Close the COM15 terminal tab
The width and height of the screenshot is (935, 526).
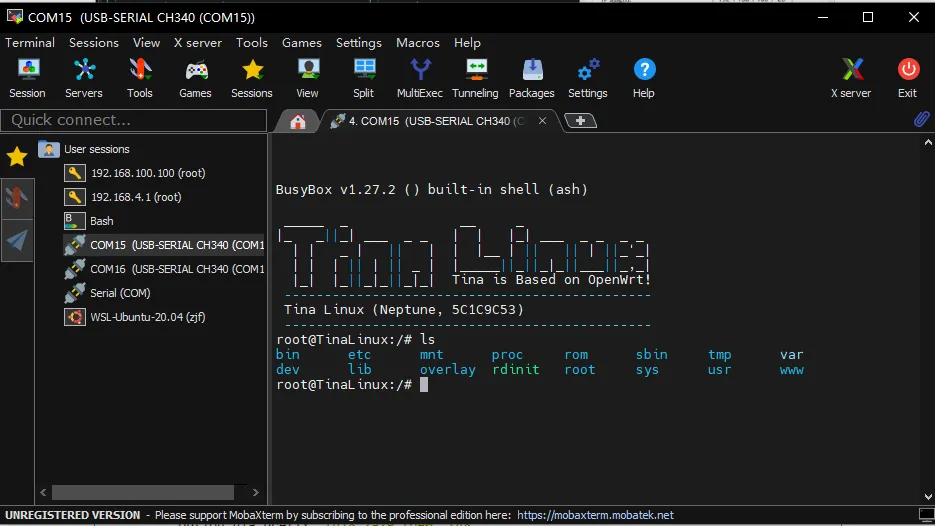pyautogui.click(x=543, y=120)
